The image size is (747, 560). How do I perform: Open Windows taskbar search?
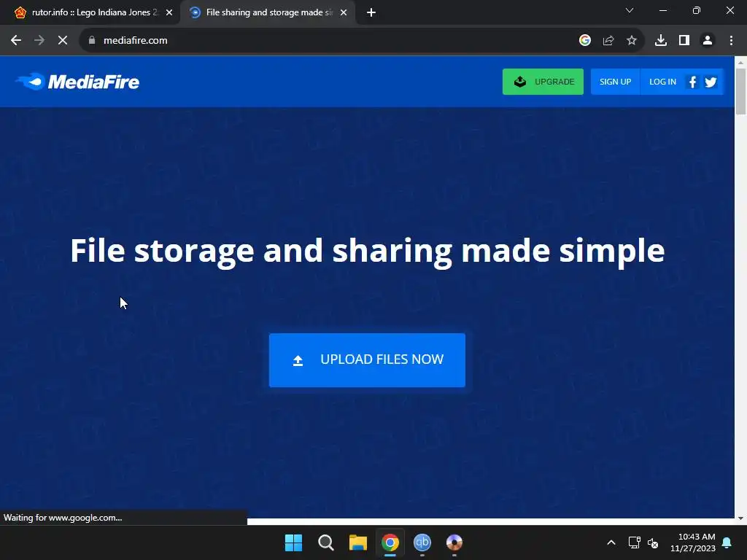coord(326,542)
